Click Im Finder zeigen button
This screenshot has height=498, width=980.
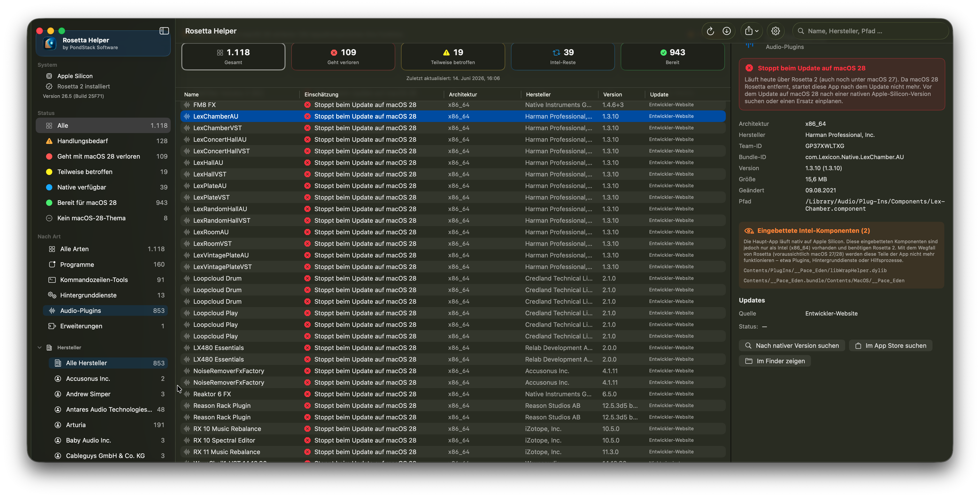(x=775, y=361)
